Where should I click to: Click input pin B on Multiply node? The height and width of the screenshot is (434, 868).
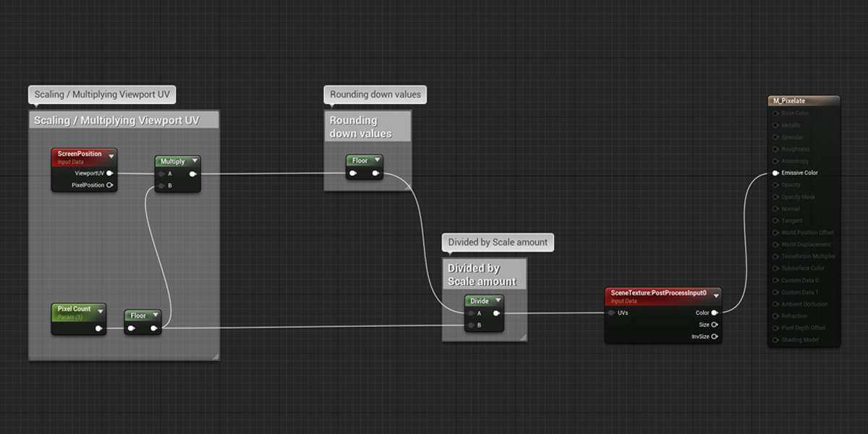(x=162, y=186)
